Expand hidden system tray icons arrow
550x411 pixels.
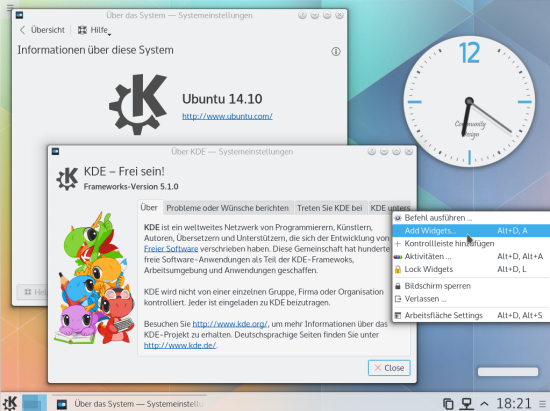[x=484, y=404]
